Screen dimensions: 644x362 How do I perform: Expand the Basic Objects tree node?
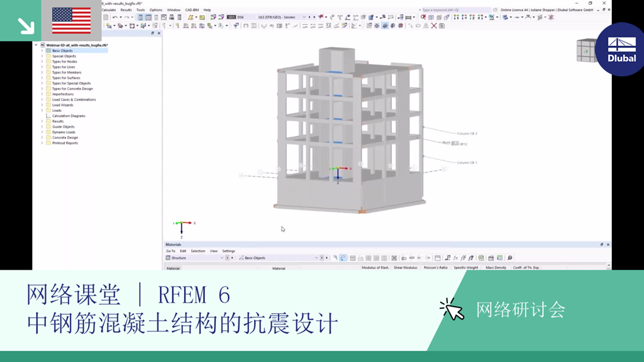(x=42, y=50)
